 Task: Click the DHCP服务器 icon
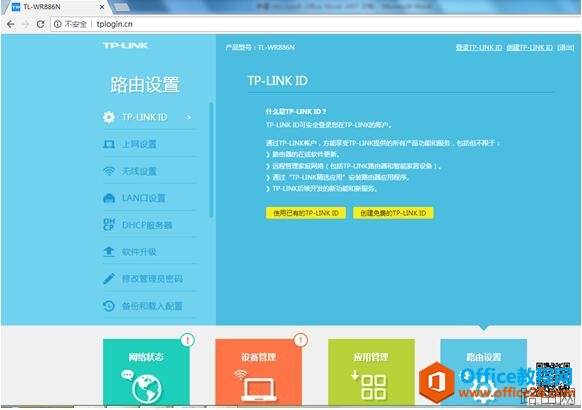[x=109, y=225]
